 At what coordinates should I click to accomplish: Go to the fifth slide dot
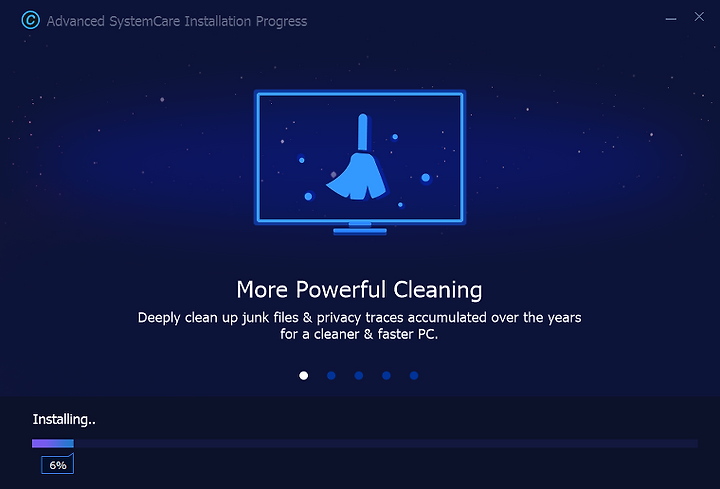[414, 376]
